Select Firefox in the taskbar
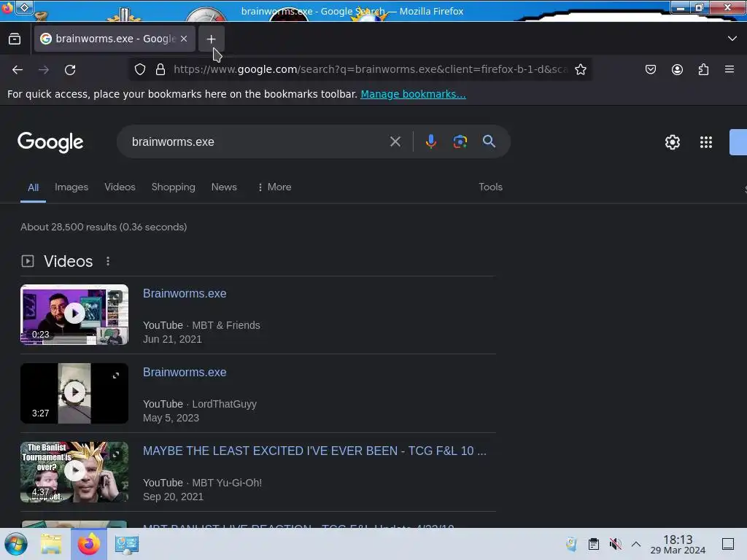 [88, 544]
